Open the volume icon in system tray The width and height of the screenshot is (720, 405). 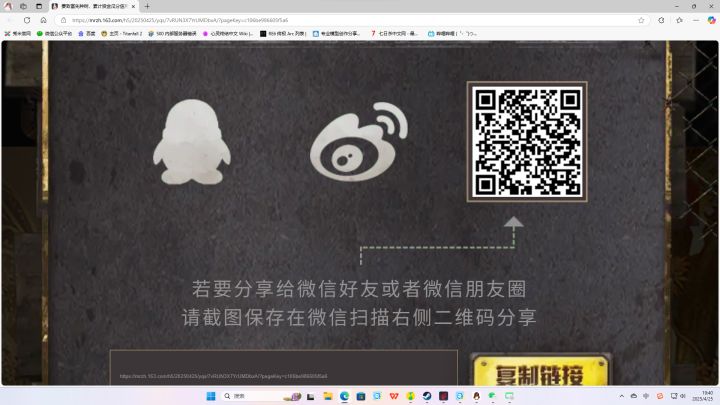683,396
